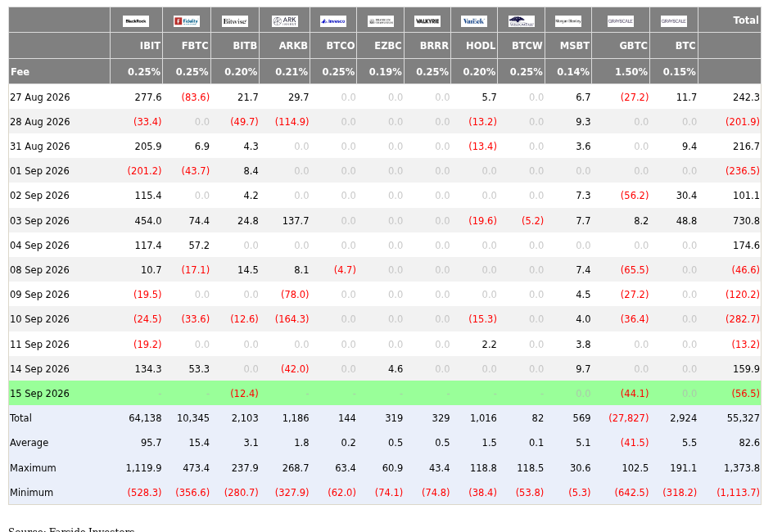
Task: Click the BlackRock logo above IBIT
Action: (x=136, y=21)
